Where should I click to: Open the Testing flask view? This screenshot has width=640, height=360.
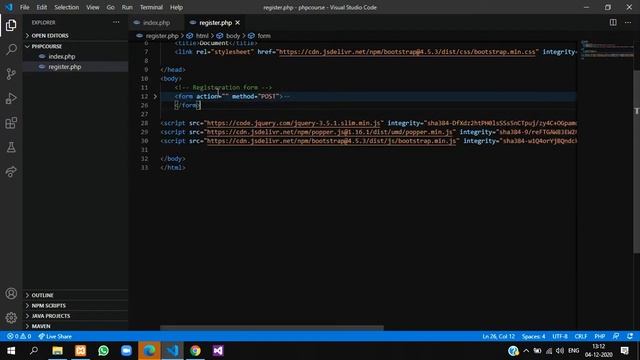11,147
